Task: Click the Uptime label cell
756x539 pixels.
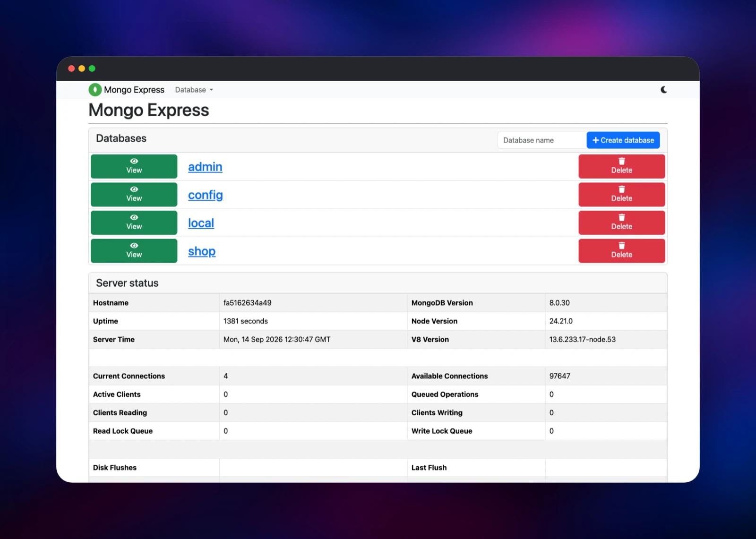Action: point(154,321)
